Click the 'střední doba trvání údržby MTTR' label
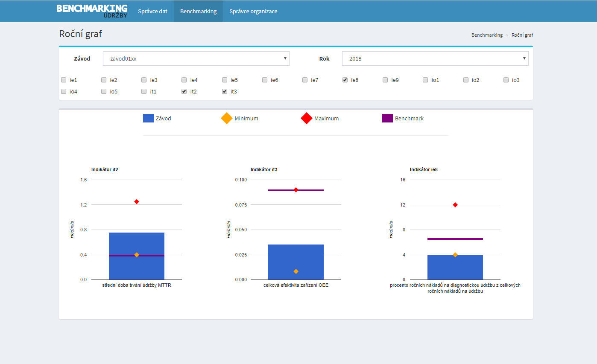 (x=137, y=285)
